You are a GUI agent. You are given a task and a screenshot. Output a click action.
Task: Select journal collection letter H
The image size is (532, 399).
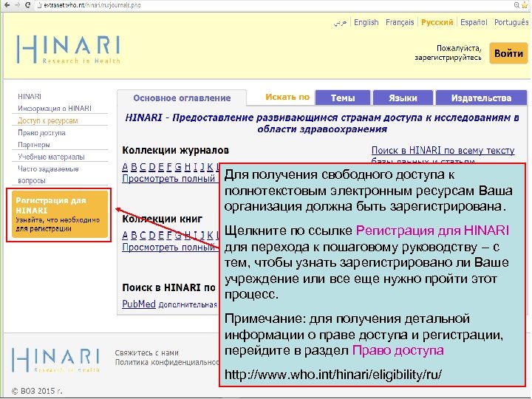188,167
